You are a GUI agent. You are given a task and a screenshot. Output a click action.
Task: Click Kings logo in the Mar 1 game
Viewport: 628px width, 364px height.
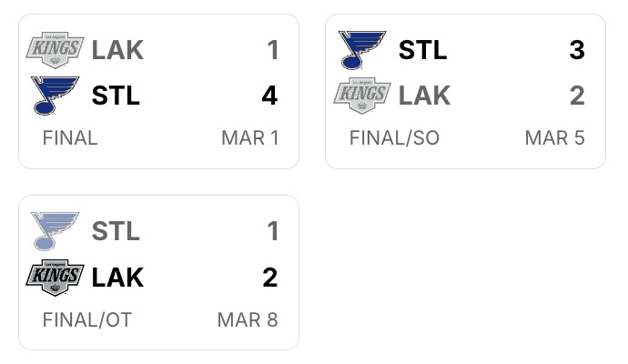(55, 50)
